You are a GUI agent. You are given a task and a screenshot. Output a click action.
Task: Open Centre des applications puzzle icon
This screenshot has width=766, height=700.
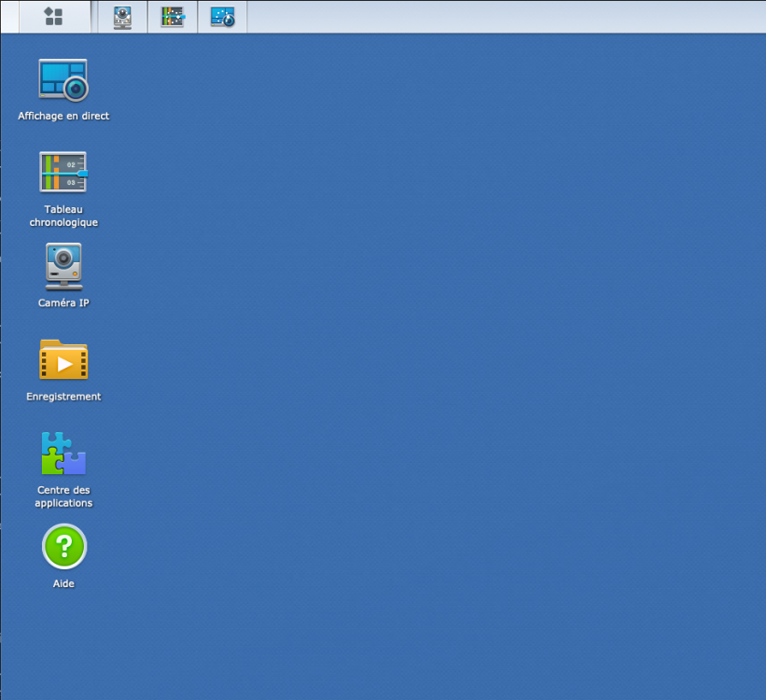pos(63,454)
